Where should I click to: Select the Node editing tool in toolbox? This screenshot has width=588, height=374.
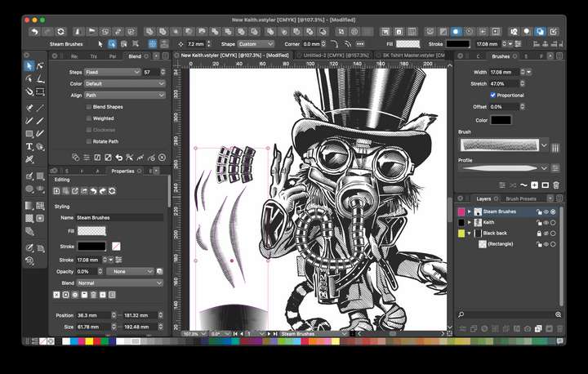40,66
